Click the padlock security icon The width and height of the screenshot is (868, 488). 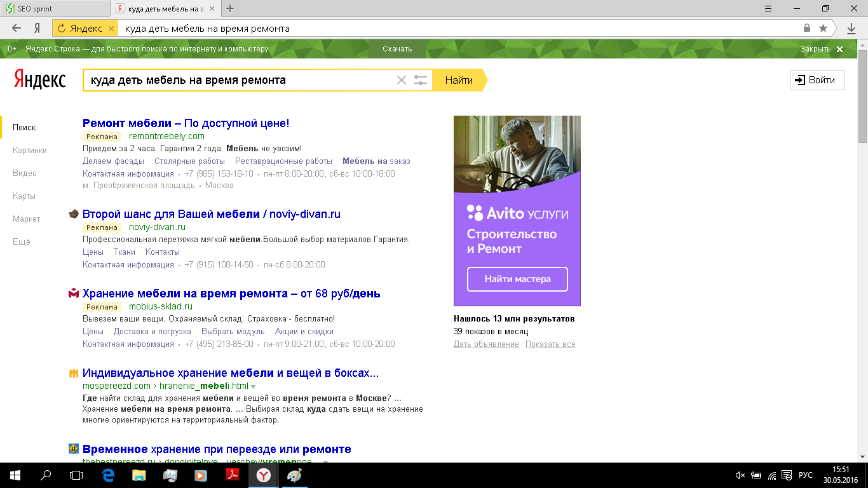(807, 28)
